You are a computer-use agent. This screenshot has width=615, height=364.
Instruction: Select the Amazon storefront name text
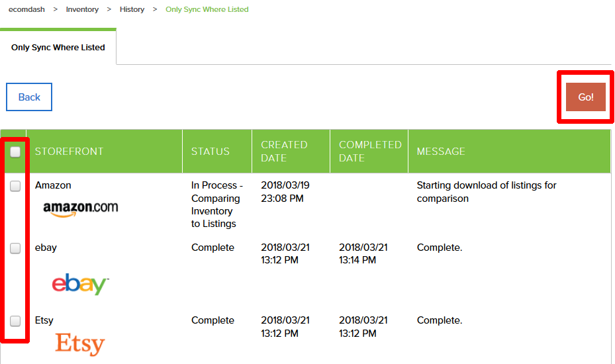click(x=53, y=185)
